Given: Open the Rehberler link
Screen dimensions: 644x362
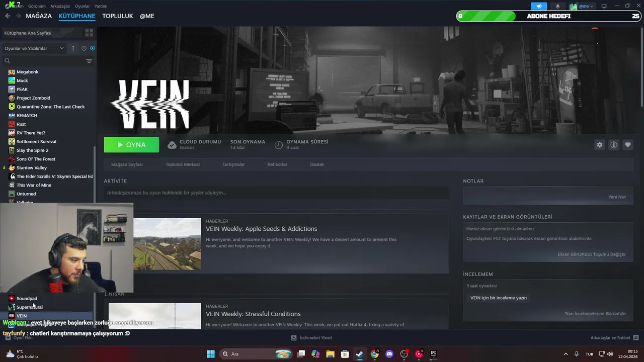Looking at the screenshot, I should [x=277, y=164].
